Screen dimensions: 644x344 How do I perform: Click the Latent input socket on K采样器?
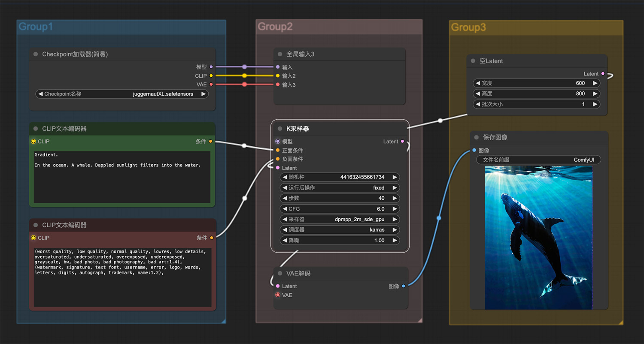278,168
